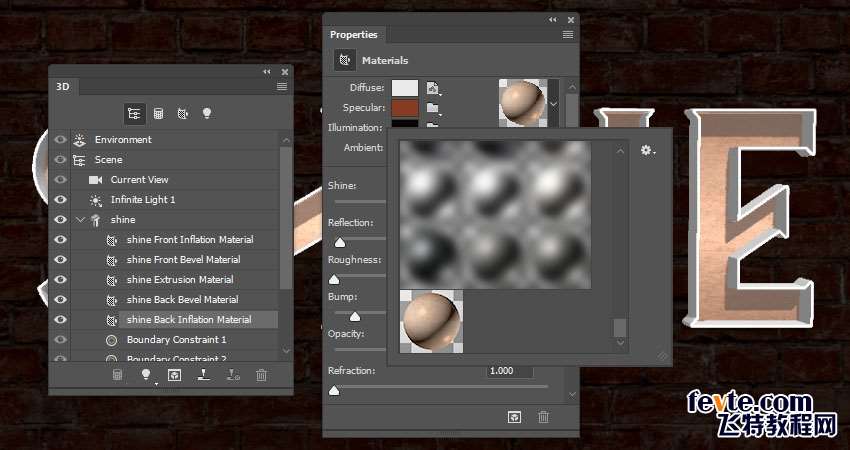The image size is (850, 450).
Task: Select the Properties panel tab
Action: pos(353,35)
